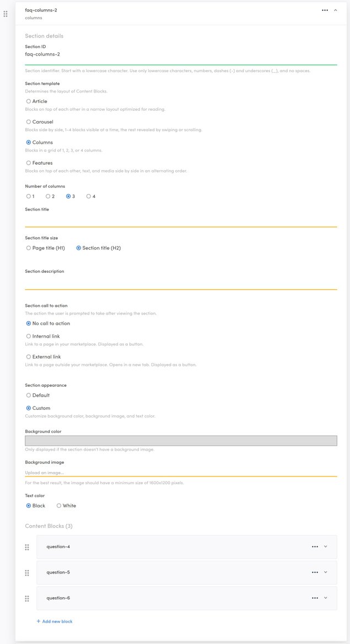The image size is (350, 644).
Task: Collapse the faq-columns-2 section
Action: (336, 10)
